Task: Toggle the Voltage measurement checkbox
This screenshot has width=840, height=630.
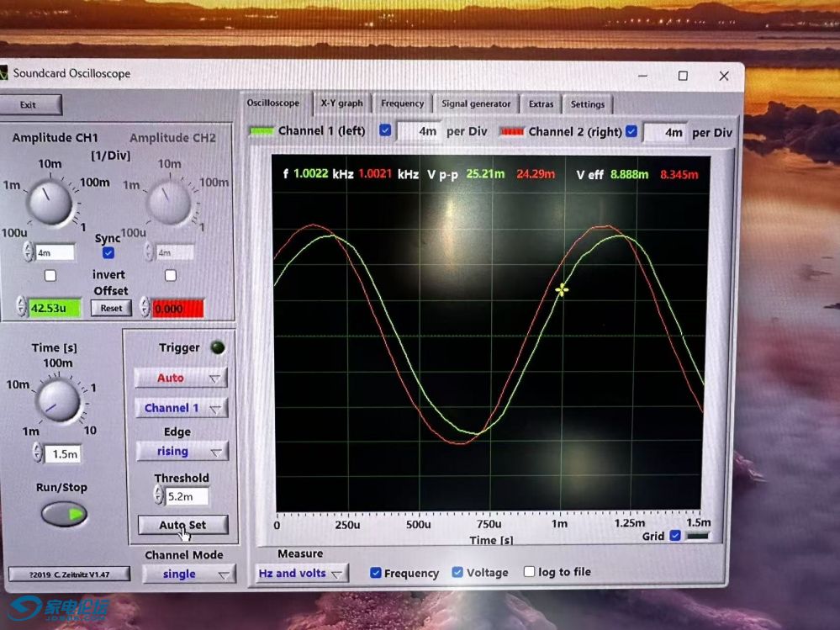Action: (457, 572)
